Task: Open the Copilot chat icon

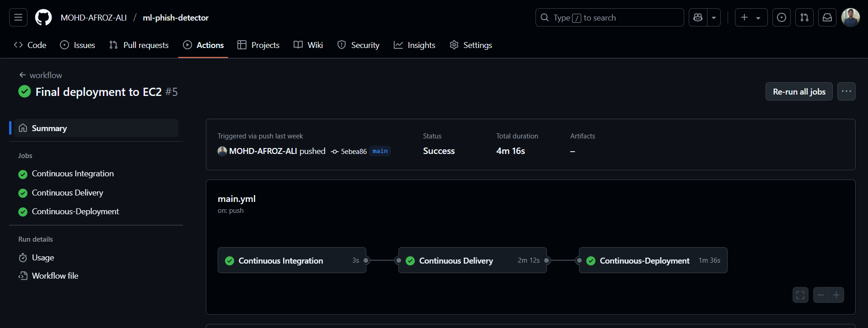Action: pos(698,17)
